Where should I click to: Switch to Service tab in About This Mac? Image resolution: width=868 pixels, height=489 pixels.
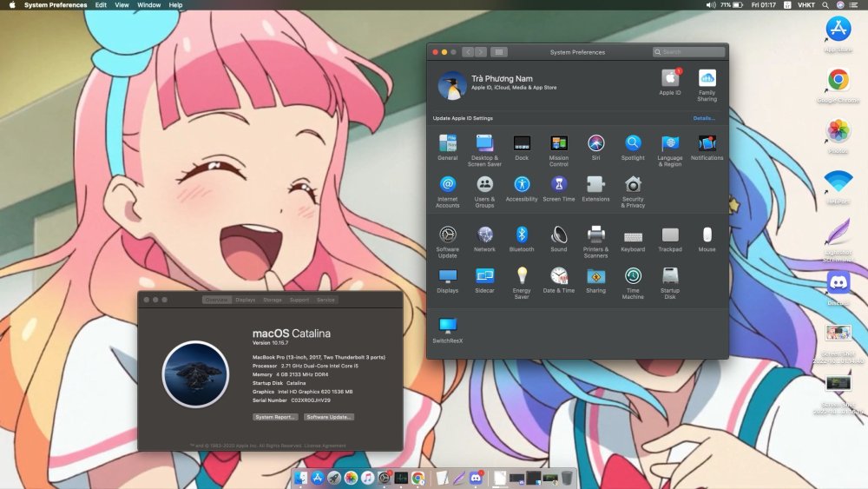coord(325,300)
